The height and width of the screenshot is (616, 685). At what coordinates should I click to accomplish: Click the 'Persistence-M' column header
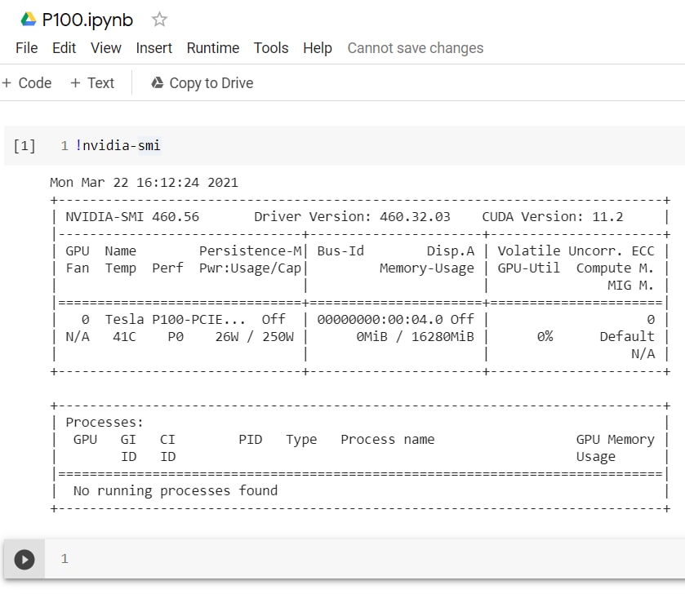pos(251,251)
